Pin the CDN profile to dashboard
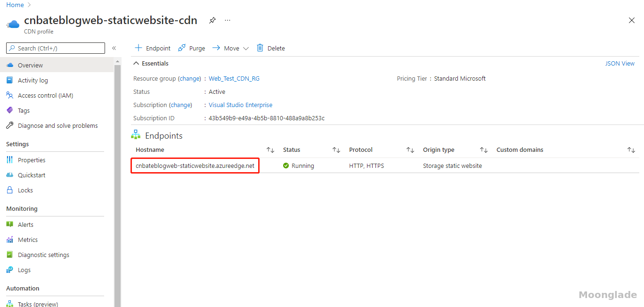 tap(212, 20)
